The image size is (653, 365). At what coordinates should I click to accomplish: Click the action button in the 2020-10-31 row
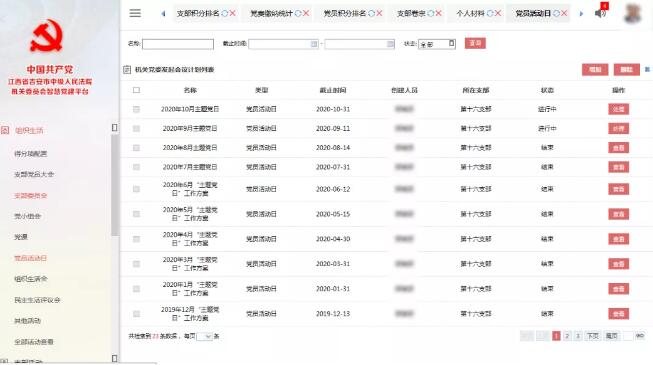coord(618,109)
